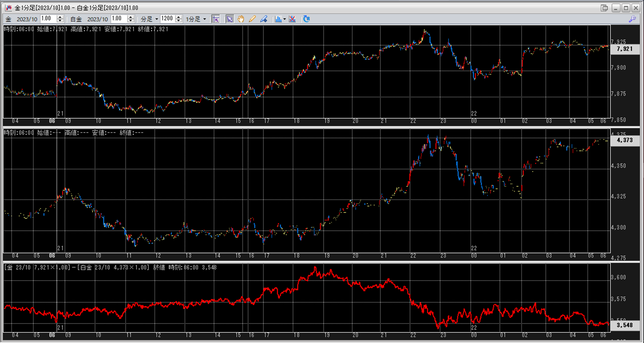Select the arrow pointer tool
This screenshot has width=644, height=343.
(230, 19)
